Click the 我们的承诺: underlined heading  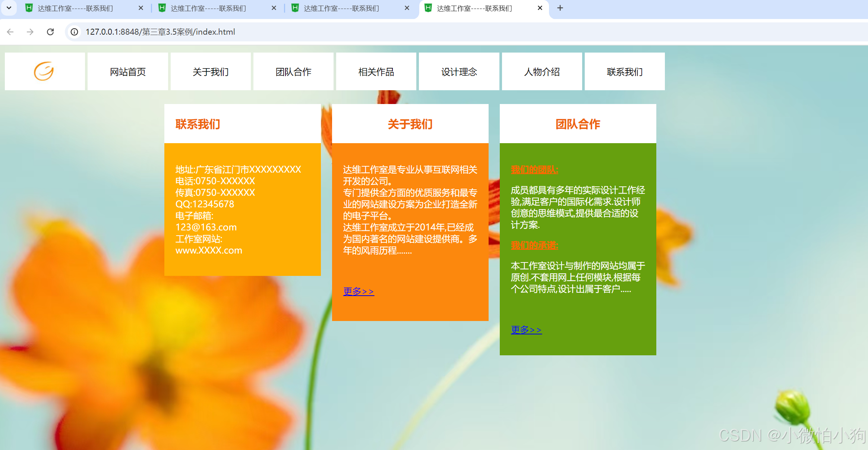pos(534,245)
